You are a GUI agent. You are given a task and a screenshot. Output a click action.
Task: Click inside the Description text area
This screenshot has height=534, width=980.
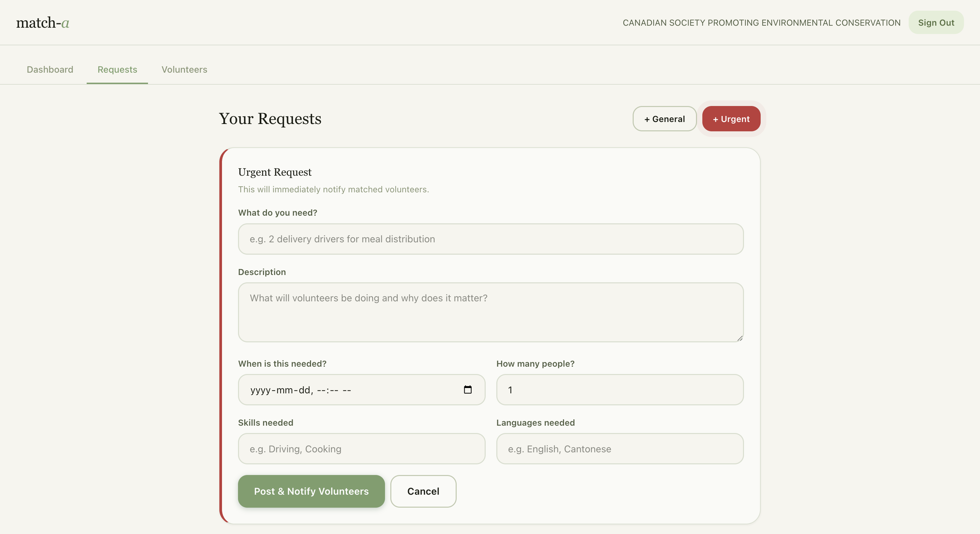click(490, 312)
